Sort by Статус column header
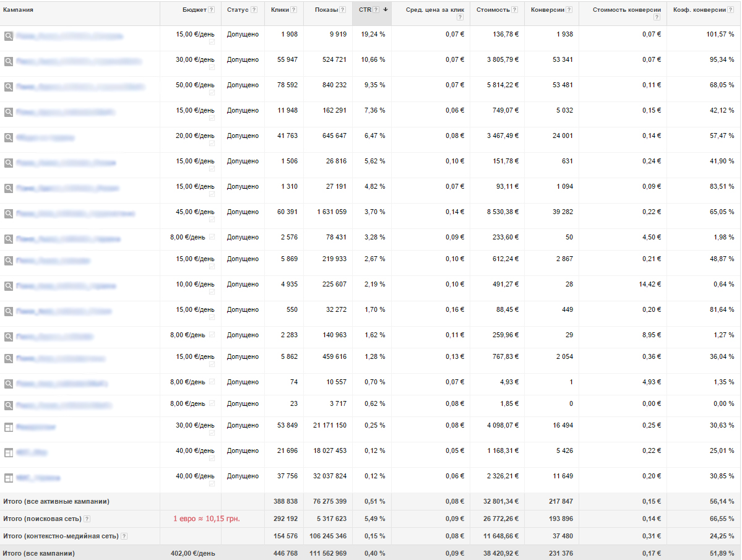 (238, 9)
